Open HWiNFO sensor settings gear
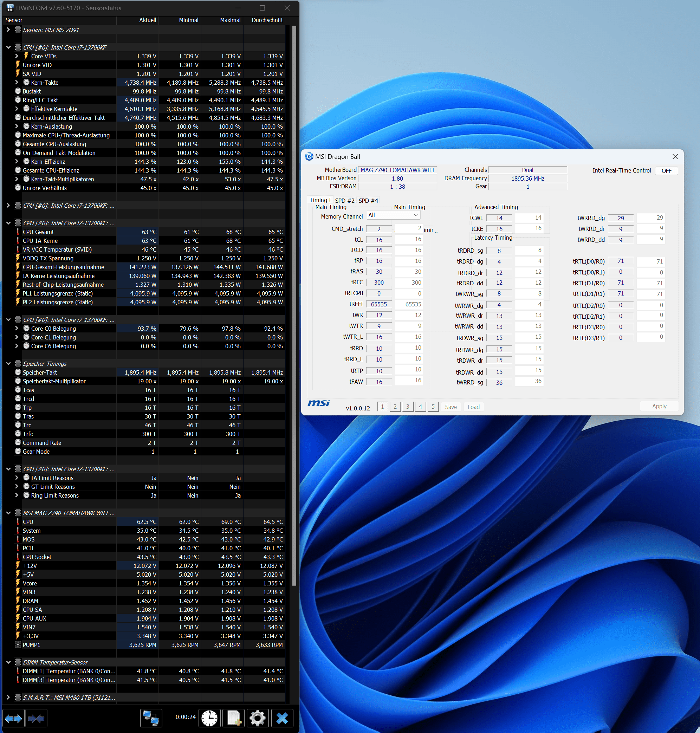 point(258,718)
